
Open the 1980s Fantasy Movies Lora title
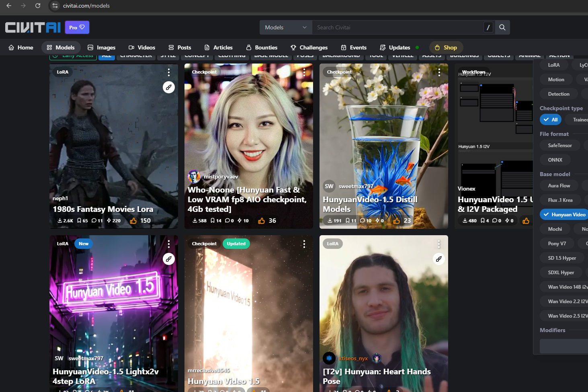point(103,209)
